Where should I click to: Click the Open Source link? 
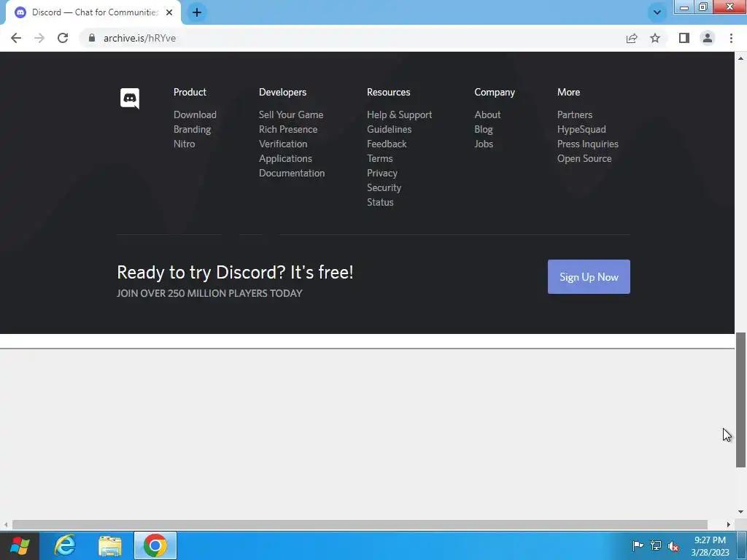(584, 158)
